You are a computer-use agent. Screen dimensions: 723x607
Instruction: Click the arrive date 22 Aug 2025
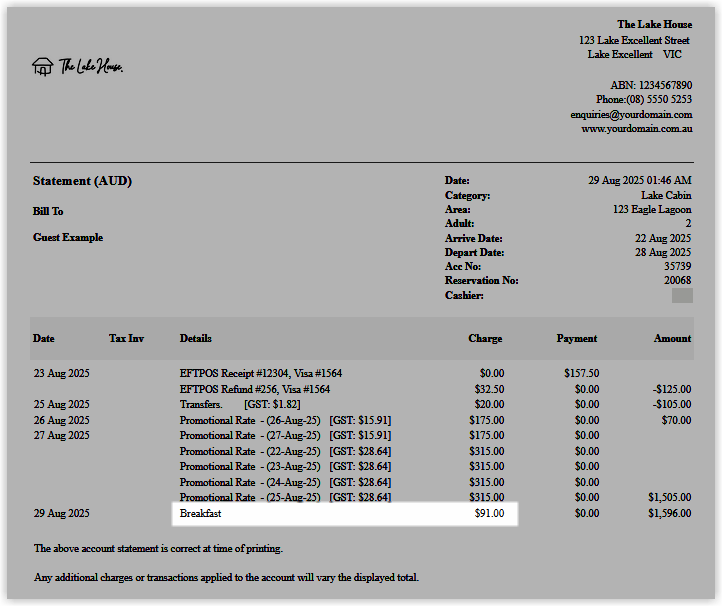point(663,238)
